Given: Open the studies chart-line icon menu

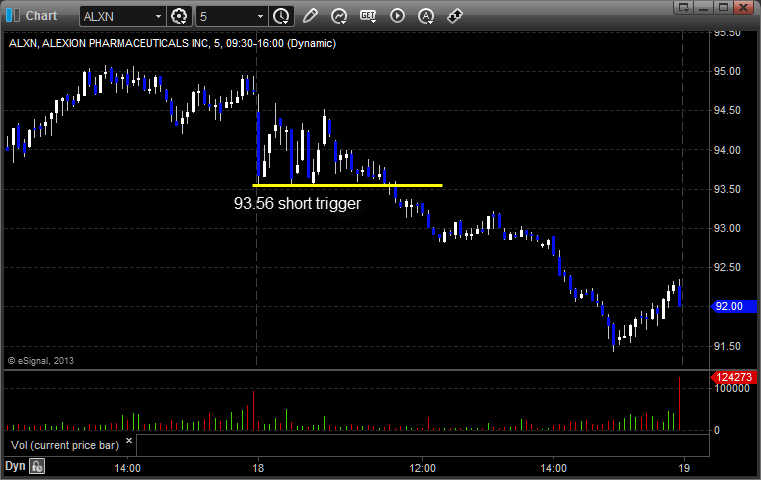Looking at the screenshot, I should tap(339, 16).
